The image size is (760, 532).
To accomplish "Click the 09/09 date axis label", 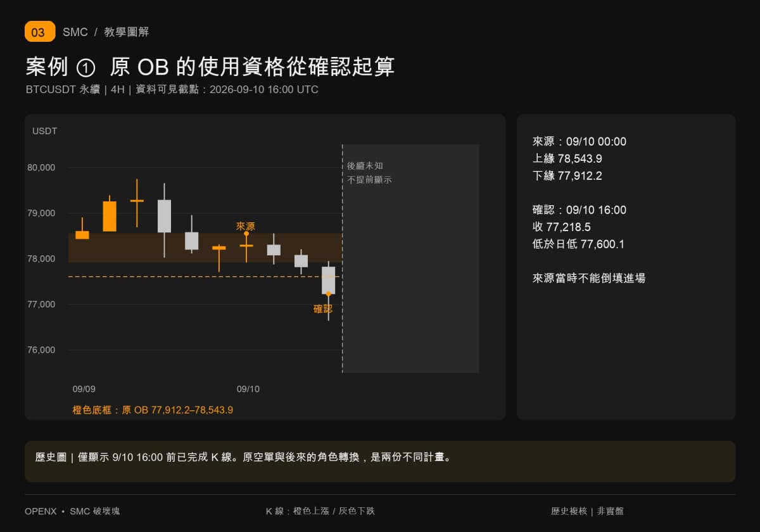I will [84, 389].
